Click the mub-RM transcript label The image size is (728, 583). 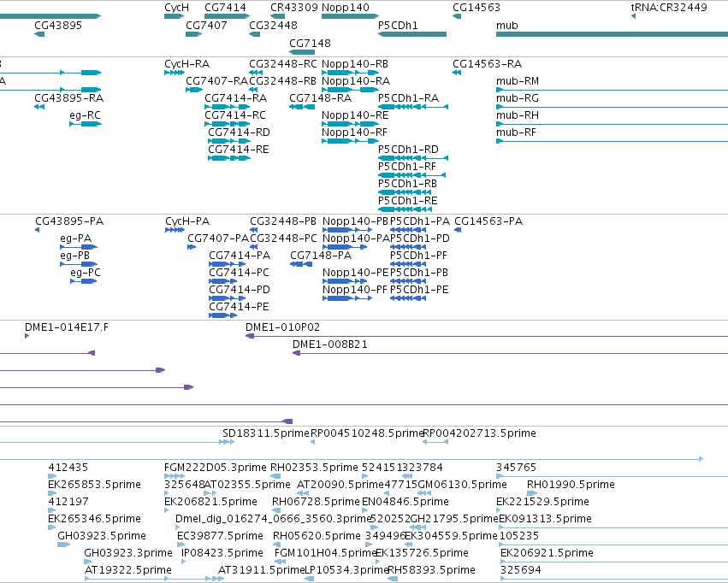(x=518, y=81)
